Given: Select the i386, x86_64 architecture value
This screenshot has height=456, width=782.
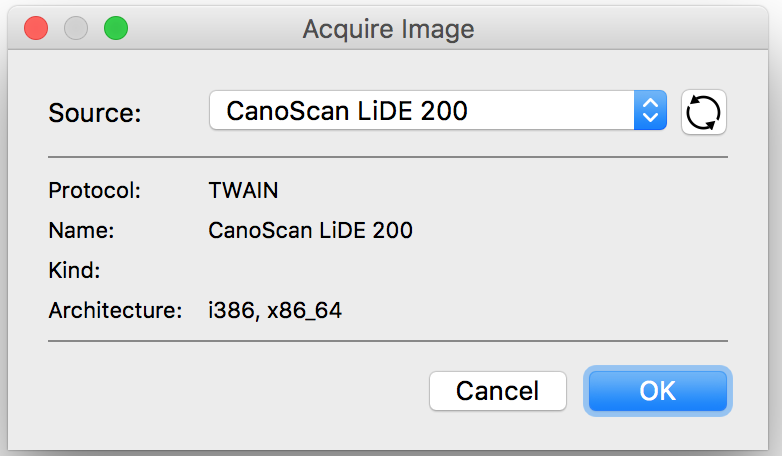Looking at the screenshot, I should point(275,310).
